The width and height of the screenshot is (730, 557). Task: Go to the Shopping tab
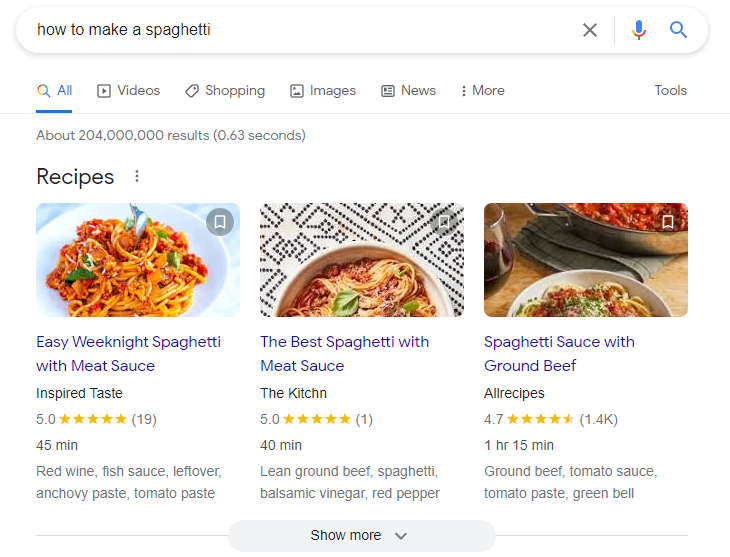(225, 90)
